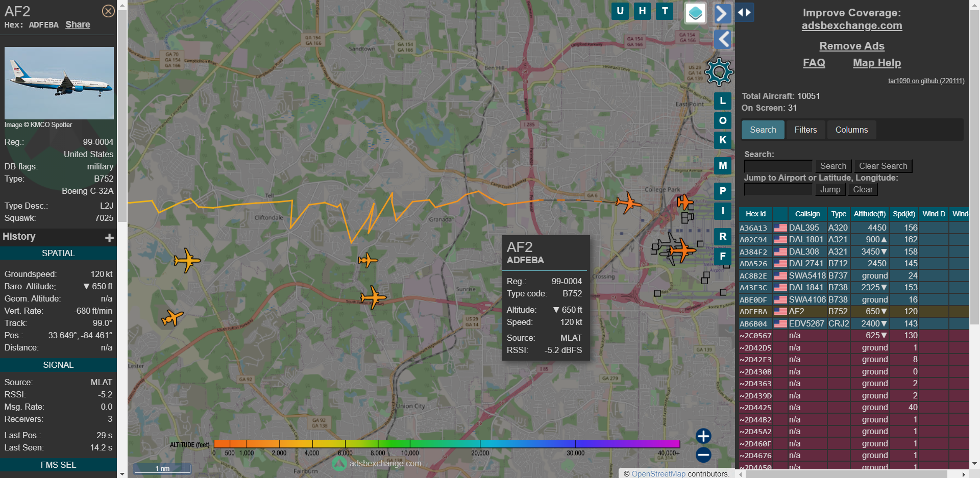Select the DAL395 row in aircraft table
The height and width of the screenshot is (478, 980).
(854, 228)
